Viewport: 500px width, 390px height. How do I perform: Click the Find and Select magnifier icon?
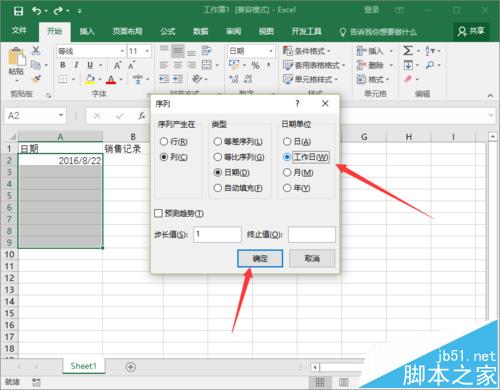tap(430, 65)
